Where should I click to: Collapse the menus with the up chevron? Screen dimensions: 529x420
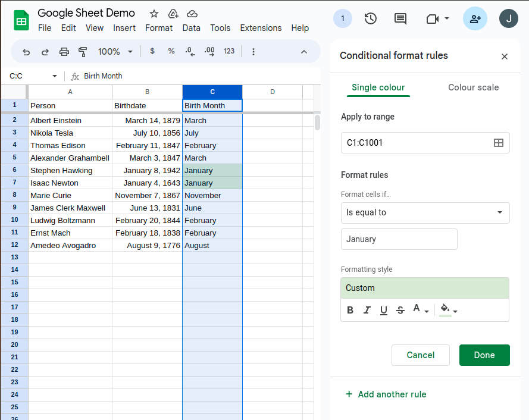pyautogui.click(x=304, y=52)
